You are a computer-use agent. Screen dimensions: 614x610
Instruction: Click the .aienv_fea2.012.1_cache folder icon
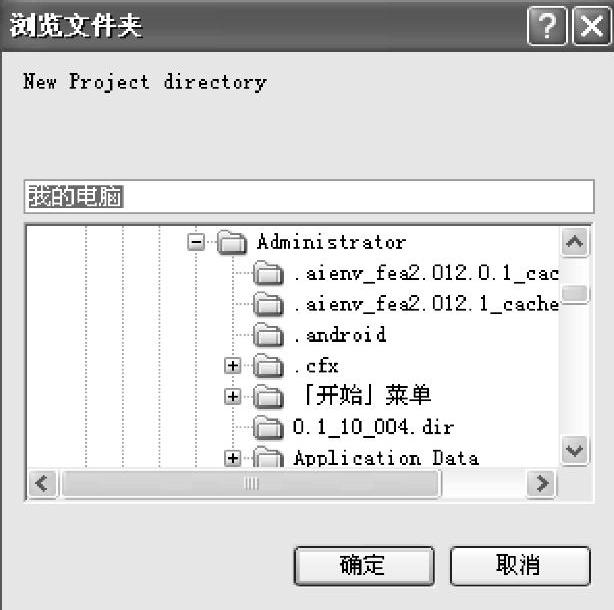pyautogui.click(x=268, y=304)
